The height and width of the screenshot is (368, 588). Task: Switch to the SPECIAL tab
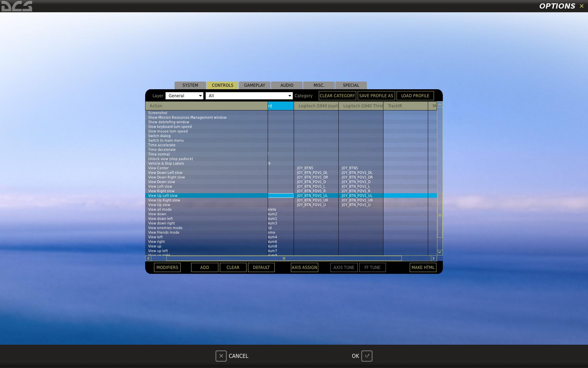[x=351, y=85]
